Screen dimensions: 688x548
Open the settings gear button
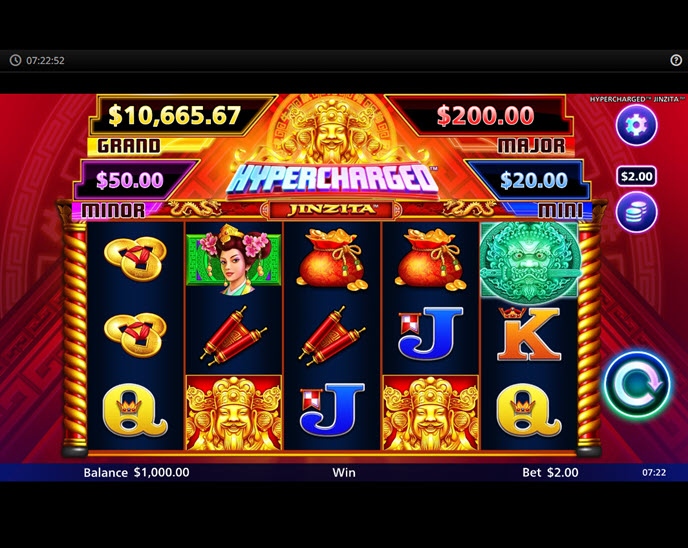coord(636,125)
